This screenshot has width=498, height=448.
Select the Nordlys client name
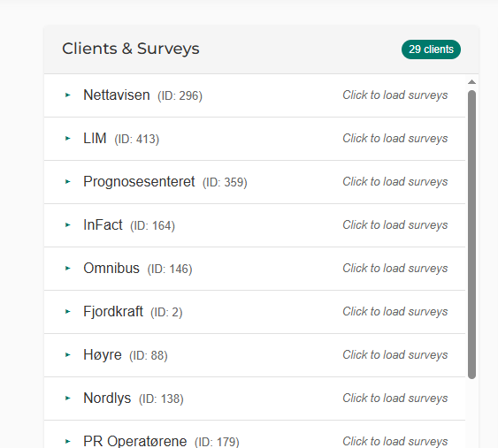[x=107, y=399]
